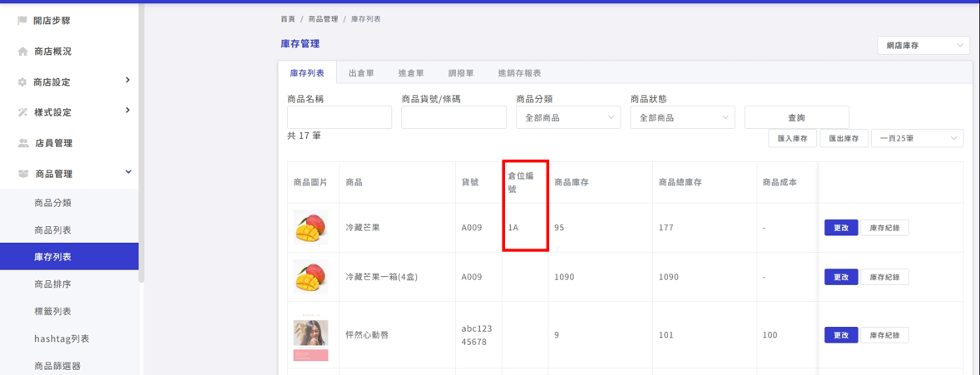Open the 冷藏芒果一箱(4盒) product thumbnail
This screenshot has height=375, width=980.
311,277
